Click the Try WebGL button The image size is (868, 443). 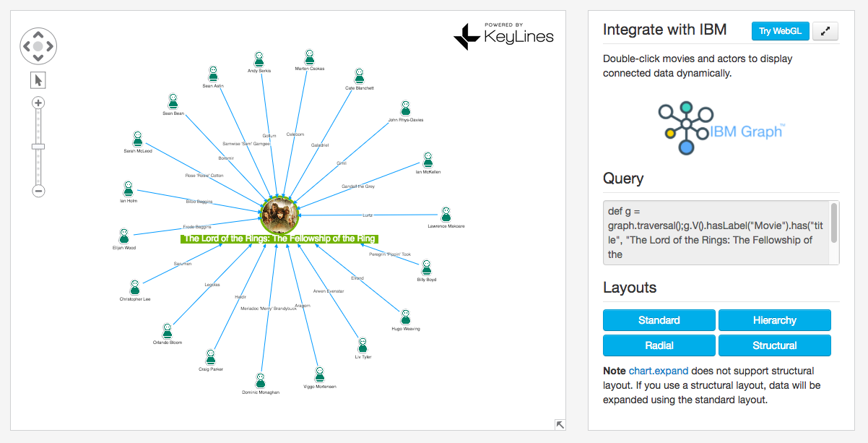click(x=780, y=31)
